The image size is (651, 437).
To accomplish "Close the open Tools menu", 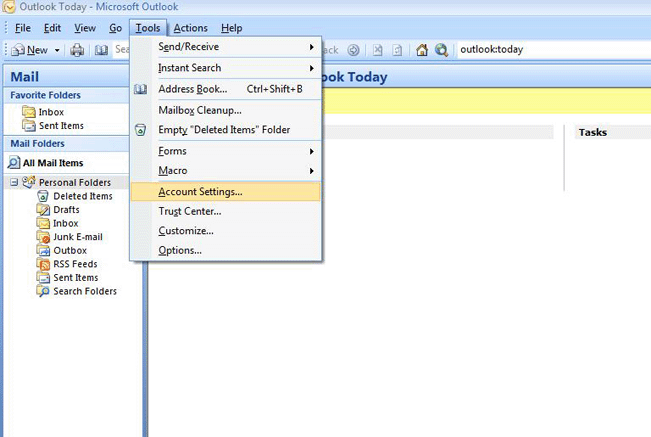I will [x=148, y=28].
